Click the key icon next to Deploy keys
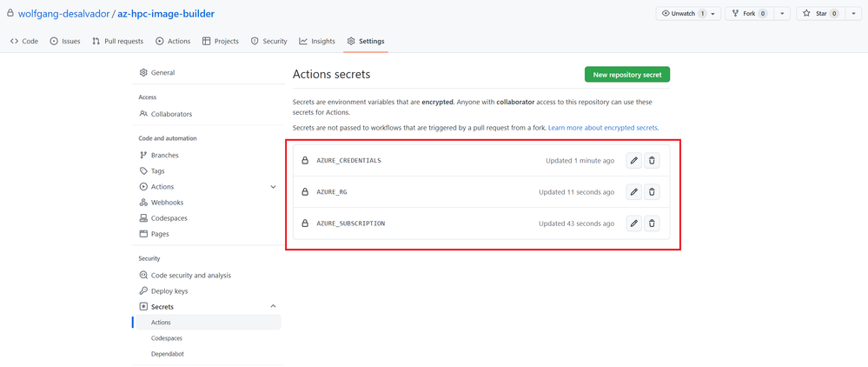 [143, 291]
